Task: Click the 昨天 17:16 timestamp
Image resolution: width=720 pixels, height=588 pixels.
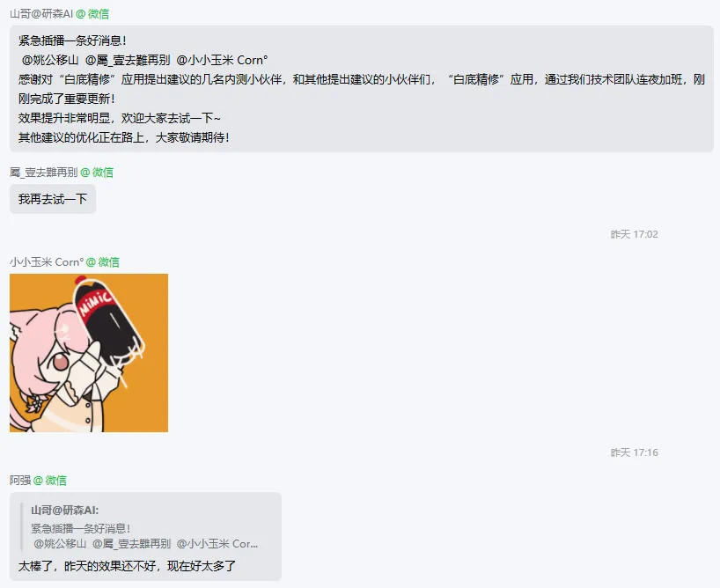Action: coord(634,452)
